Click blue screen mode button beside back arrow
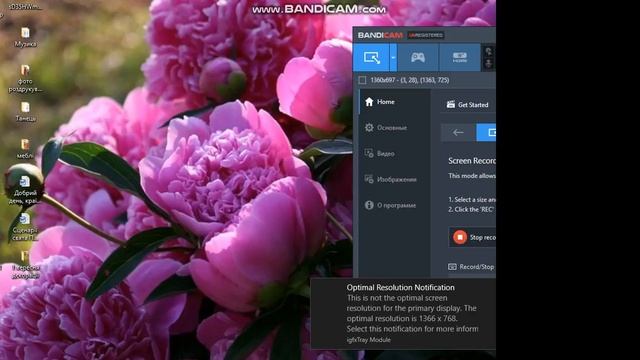This screenshot has width=640, height=360. pyautogui.click(x=486, y=132)
